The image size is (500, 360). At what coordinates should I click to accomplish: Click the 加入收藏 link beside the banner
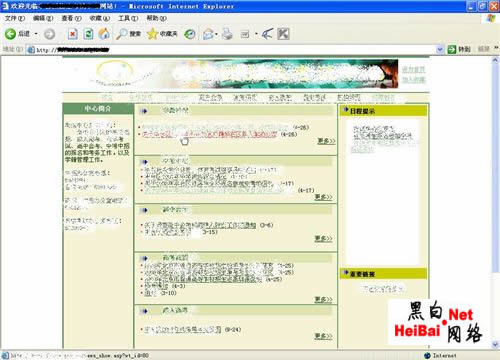tap(413, 80)
